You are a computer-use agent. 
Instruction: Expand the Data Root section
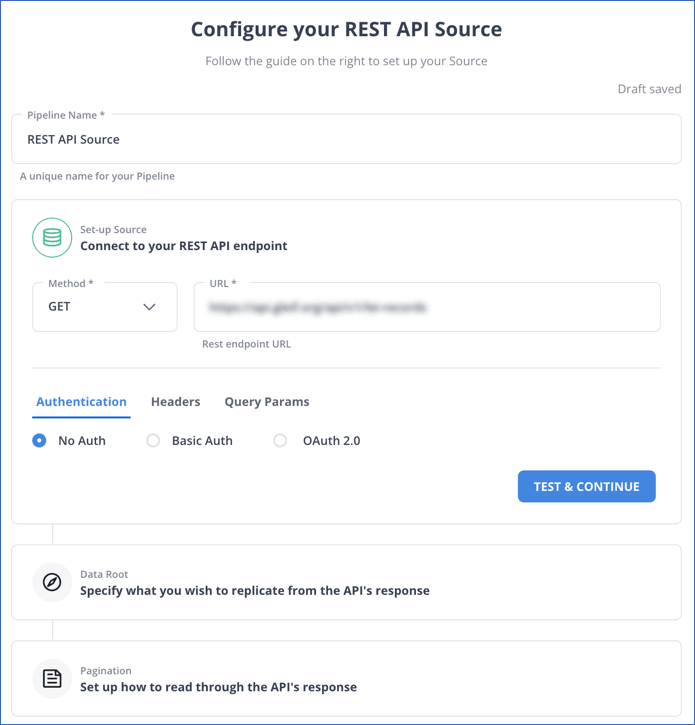click(x=346, y=582)
